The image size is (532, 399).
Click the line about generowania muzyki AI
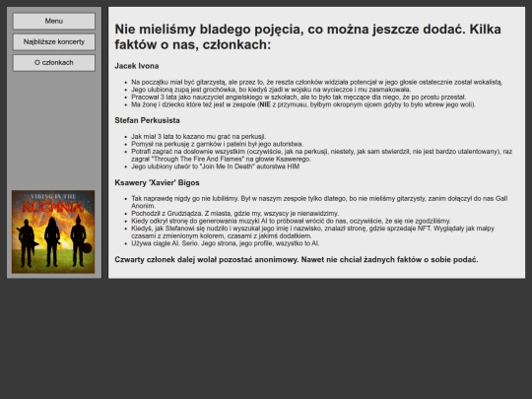point(291,221)
